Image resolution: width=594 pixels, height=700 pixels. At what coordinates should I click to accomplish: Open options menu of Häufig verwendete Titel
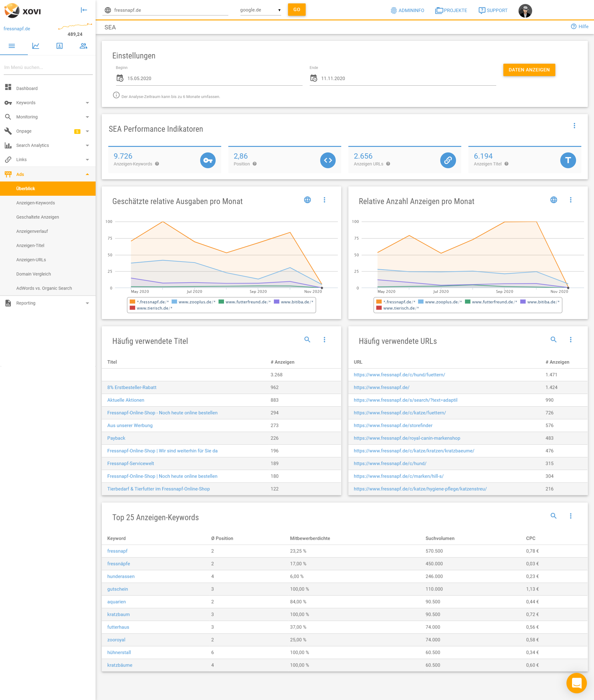tap(325, 339)
